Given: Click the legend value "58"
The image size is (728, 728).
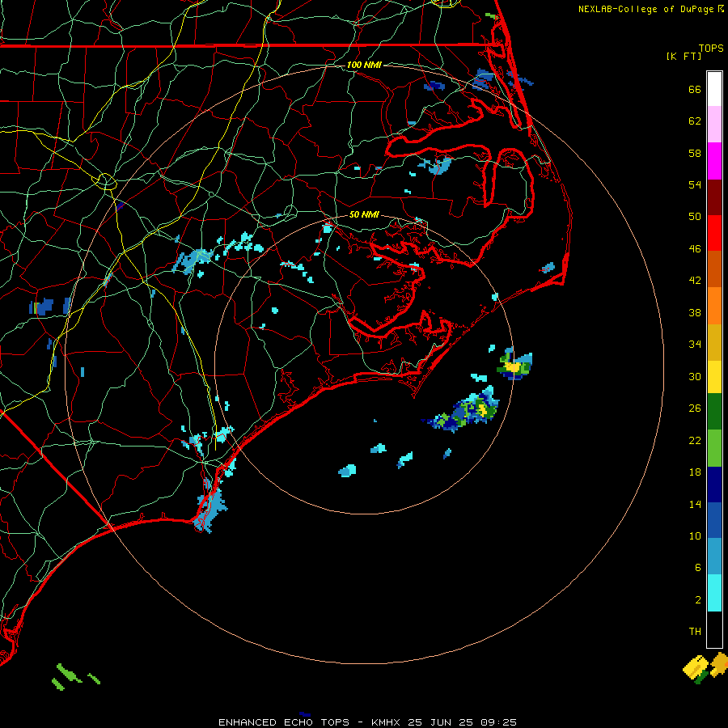Looking at the screenshot, I should [695, 153].
